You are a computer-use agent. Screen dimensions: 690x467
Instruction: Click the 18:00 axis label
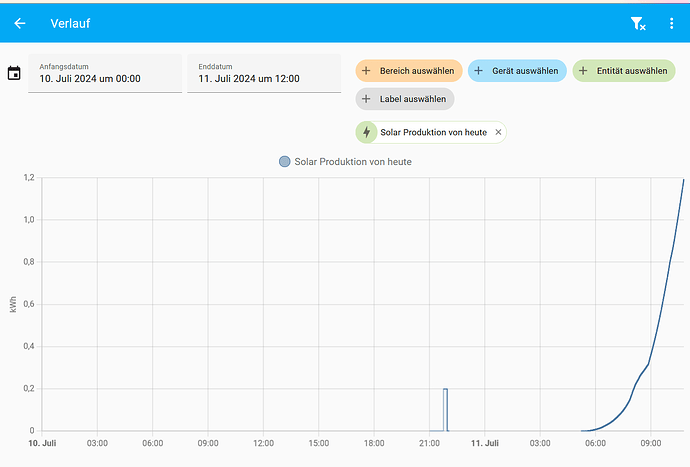coord(374,443)
